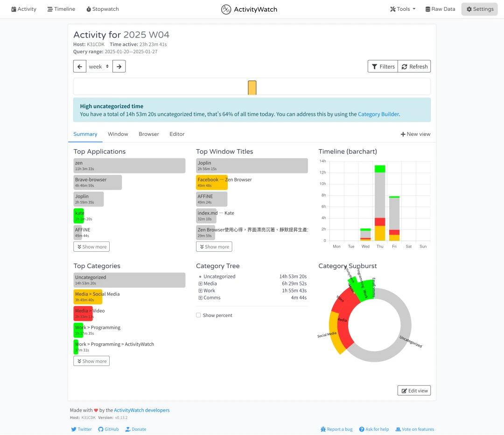Click the Refresh button

coord(414,67)
